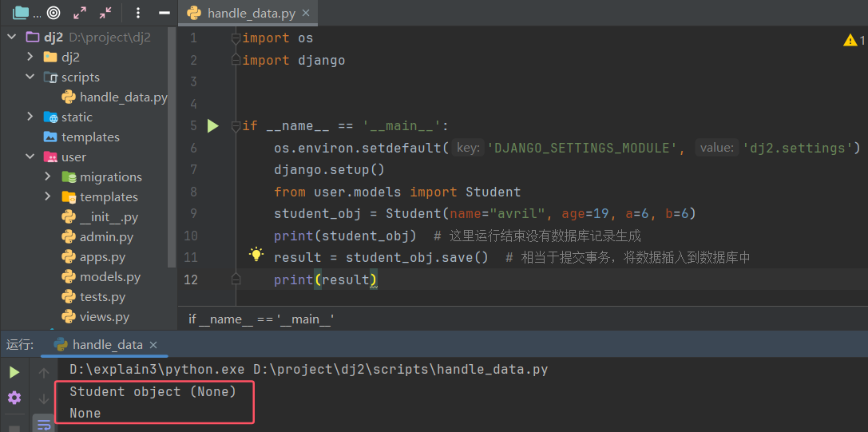Collapse the dj2 project root
Viewport: 868px width, 432px height.
(x=12, y=37)
